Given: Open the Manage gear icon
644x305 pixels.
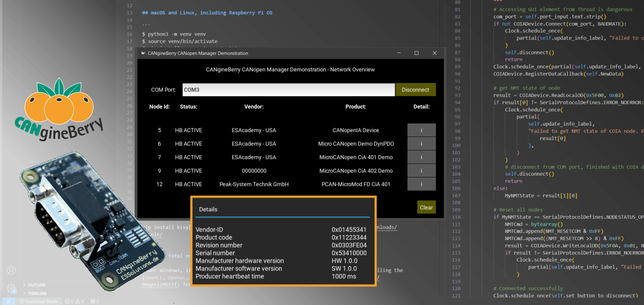Looking at the screenshot, I should (11, 288).
